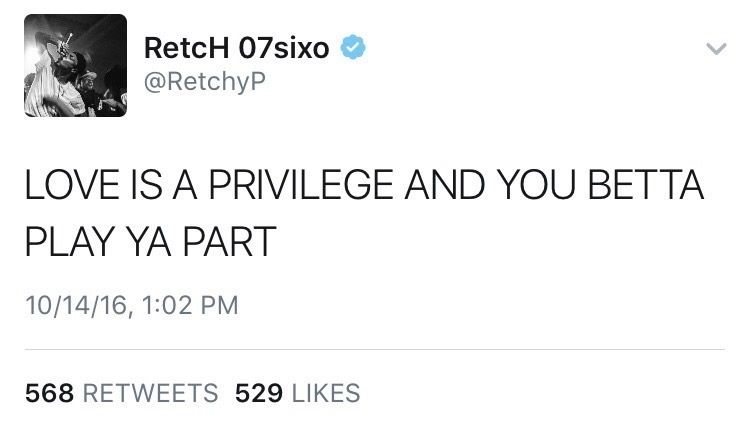Click the number 568 count
Screen dimensions: 750x430
click(x=49, y=393)
